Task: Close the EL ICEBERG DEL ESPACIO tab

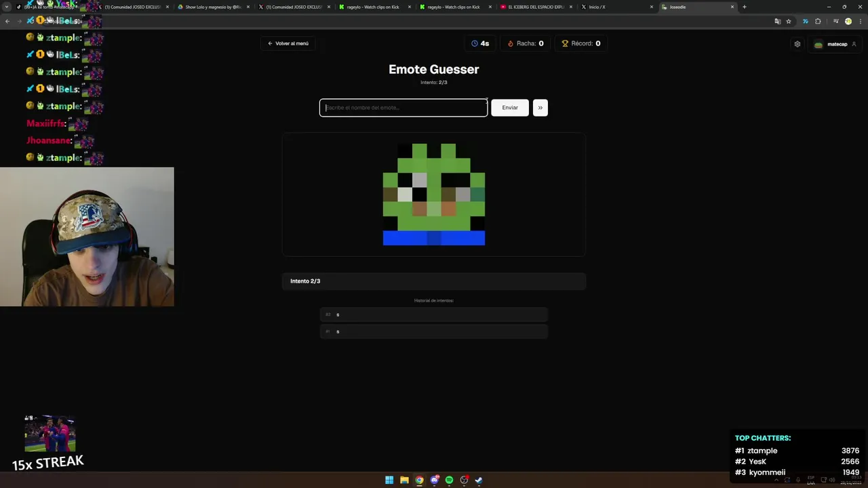Action: 571,7
